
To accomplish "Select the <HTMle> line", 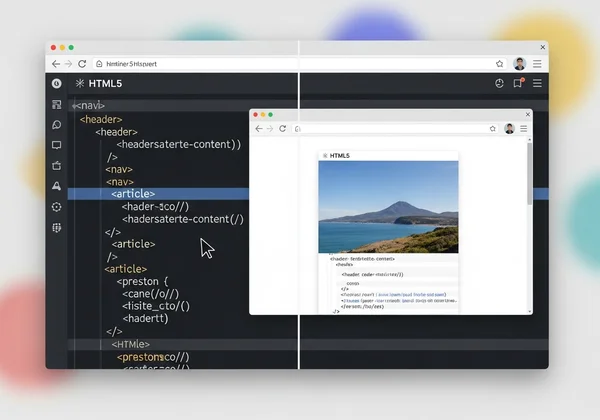I will coord(131,344).
